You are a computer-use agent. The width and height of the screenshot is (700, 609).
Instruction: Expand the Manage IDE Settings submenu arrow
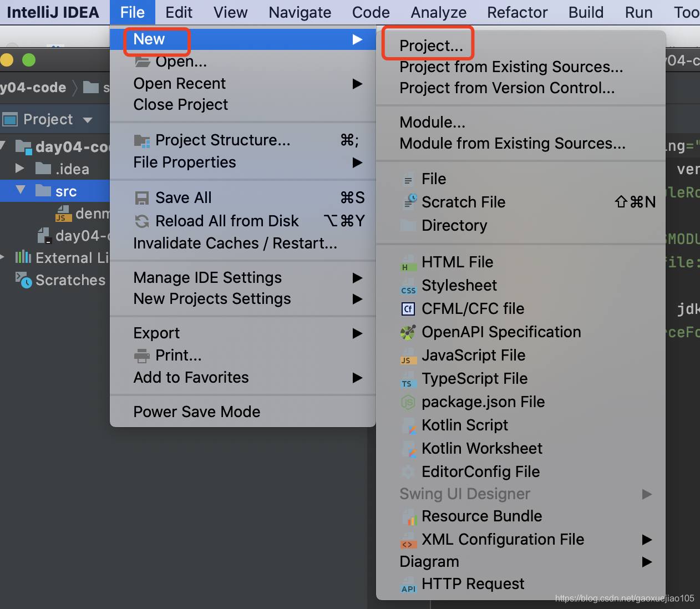(357, 278)
